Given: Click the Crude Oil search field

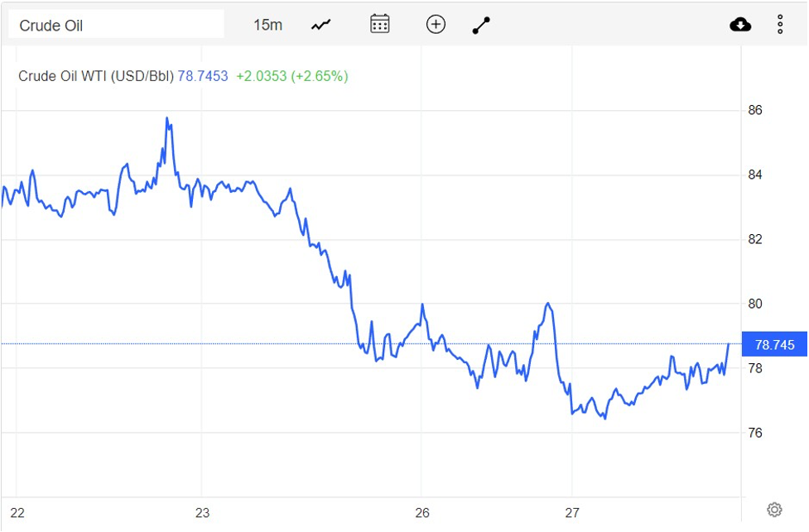Looking at the screenshot, I should (x=116, y=25).
